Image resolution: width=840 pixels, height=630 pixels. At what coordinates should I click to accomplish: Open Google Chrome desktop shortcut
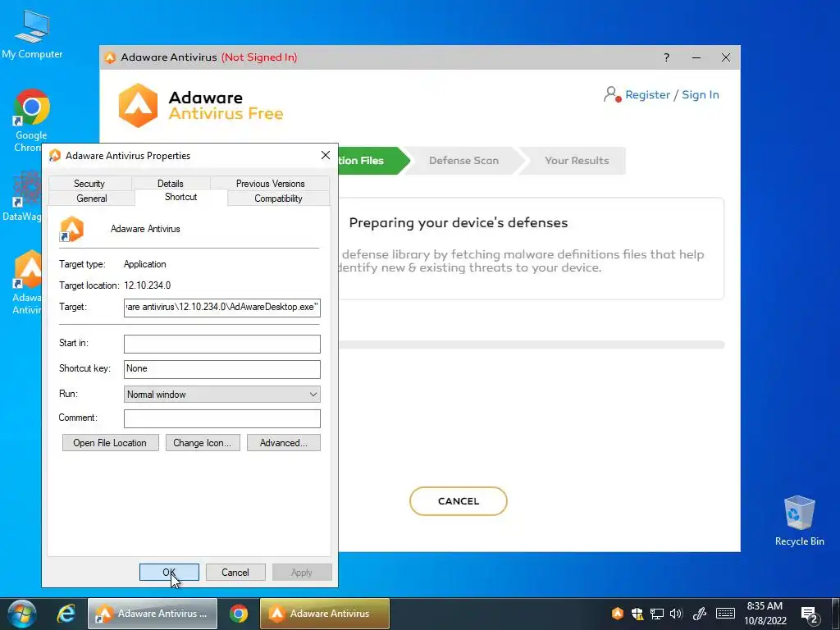point(30,120)
